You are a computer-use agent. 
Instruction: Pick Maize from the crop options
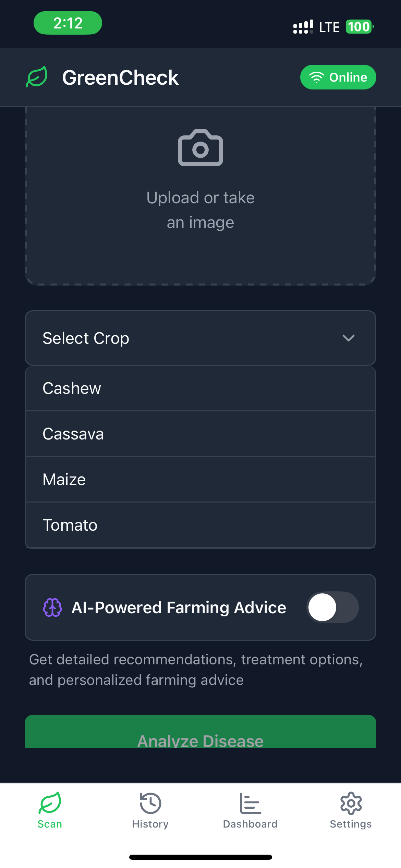(200, 480)
